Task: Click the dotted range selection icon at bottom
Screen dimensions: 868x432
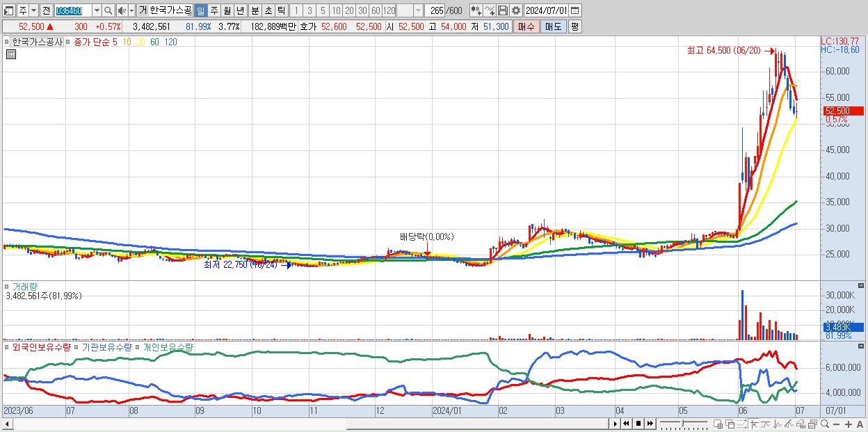Action: coord(741,424)
